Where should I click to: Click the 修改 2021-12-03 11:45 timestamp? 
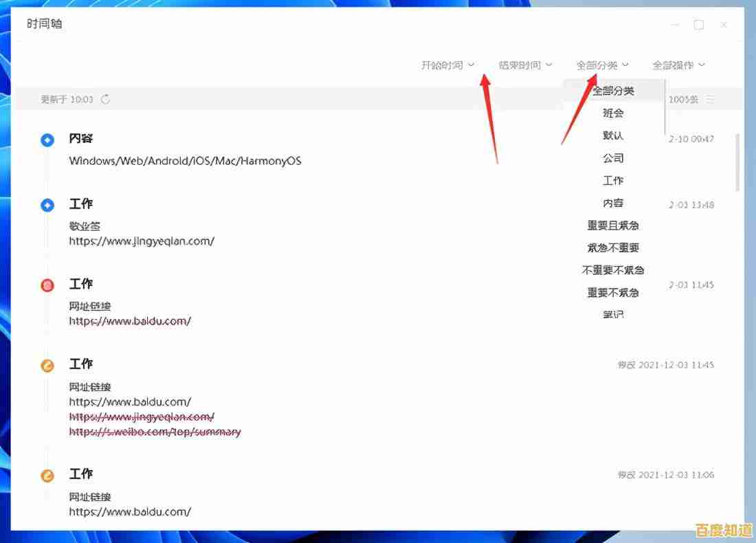(x=665, y=365)
